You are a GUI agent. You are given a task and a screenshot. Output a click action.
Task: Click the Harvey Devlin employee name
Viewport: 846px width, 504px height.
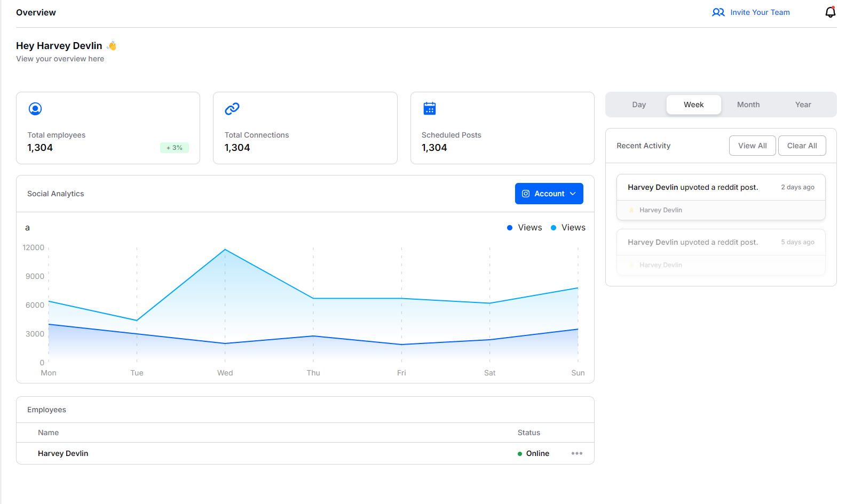(63, 453)
